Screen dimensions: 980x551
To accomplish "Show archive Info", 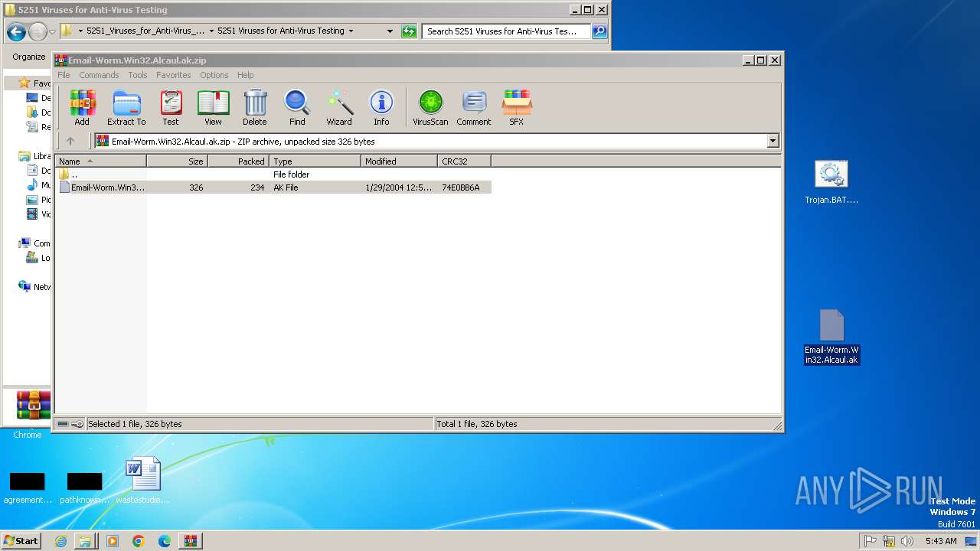I will point(381,108).
